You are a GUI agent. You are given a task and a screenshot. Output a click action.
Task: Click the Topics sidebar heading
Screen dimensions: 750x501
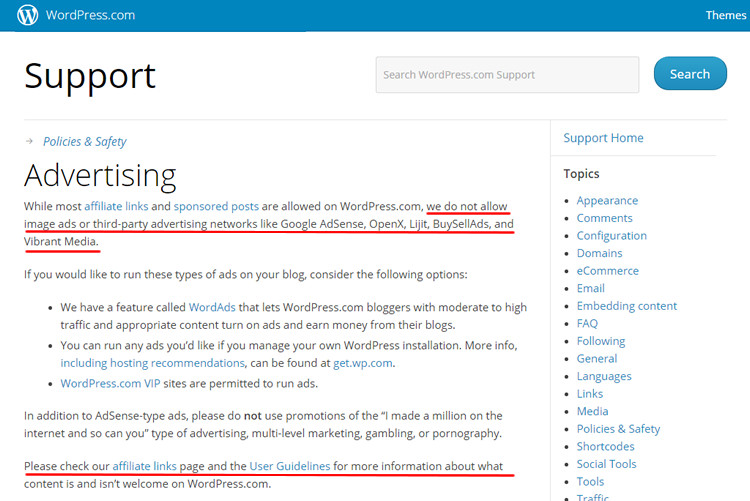[x=581, y=174]
